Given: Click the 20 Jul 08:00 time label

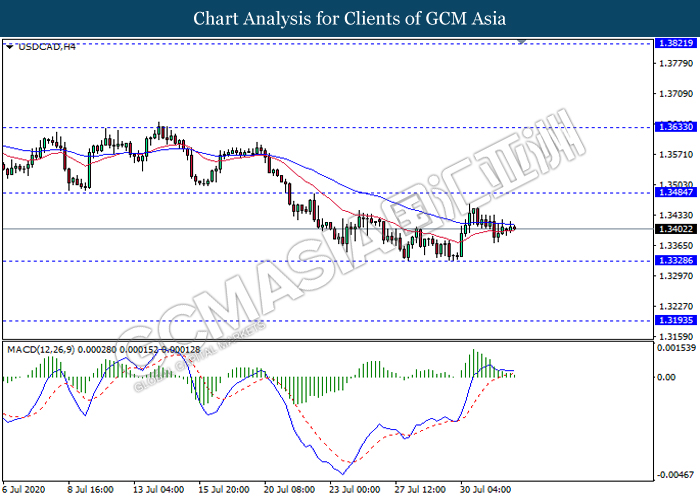Looking at the screenshot, I should (x=289, y=490).
